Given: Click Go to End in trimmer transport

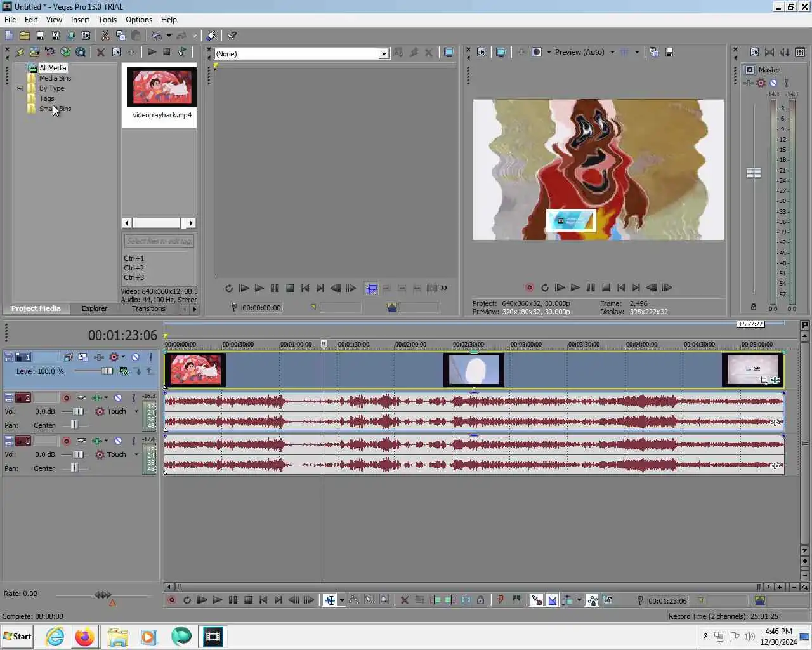Looking at the screenshot, I should point(320,288).
